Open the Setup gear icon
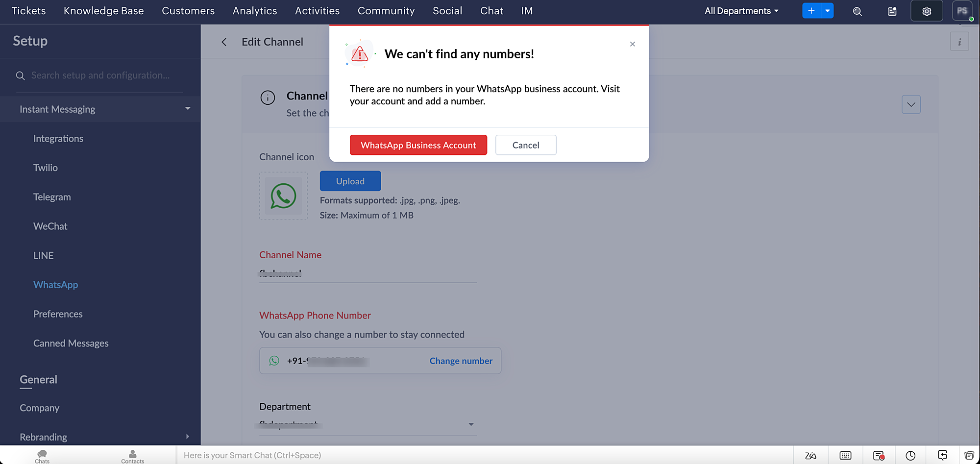The height and width of the screenshot is (464, 980). 927,11
